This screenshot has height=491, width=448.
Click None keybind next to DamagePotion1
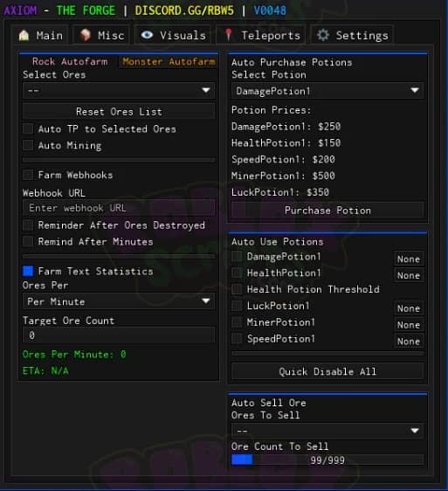[409, 259]
